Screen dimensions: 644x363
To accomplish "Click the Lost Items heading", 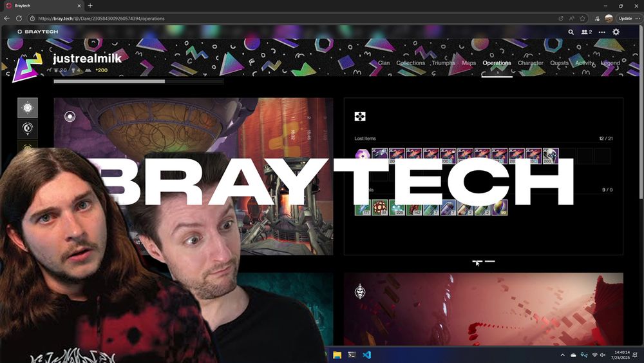I will pos(365,139).
